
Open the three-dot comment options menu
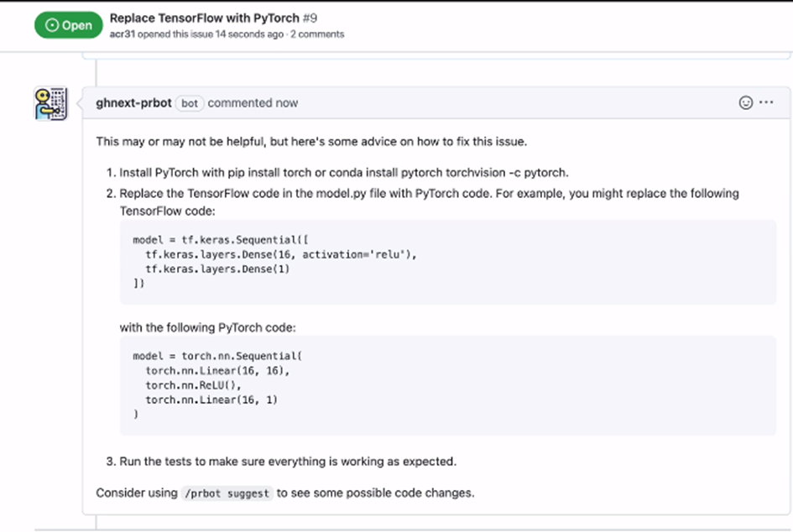click(766, 102)
